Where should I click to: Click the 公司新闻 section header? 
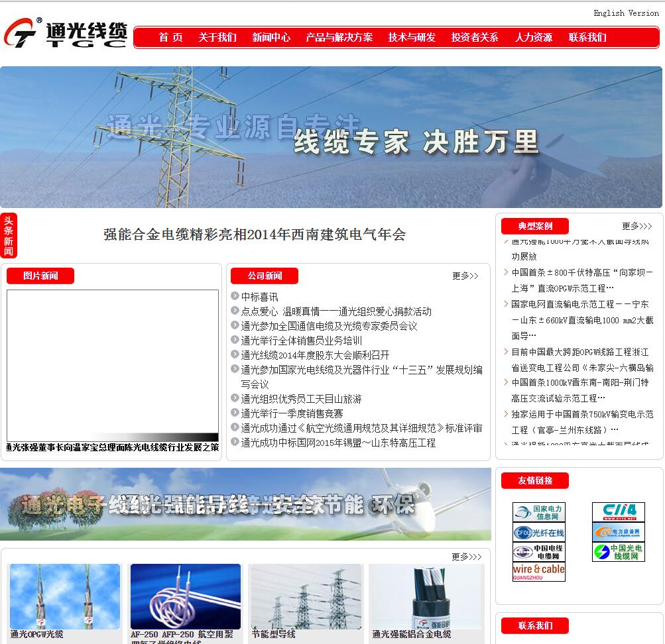[265, 276]
